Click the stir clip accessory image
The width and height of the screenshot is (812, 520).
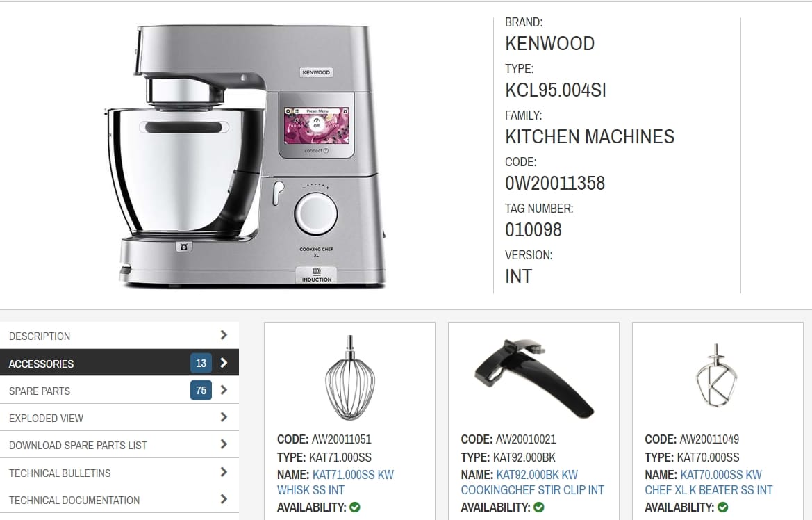click(533, 378)
